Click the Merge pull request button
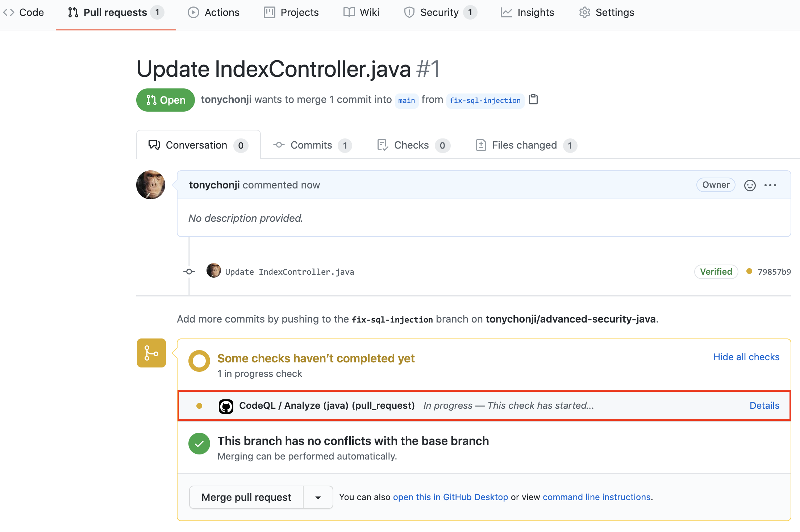Screen dimensions: 800x532 pyautogui.click(x=246, y=498)
